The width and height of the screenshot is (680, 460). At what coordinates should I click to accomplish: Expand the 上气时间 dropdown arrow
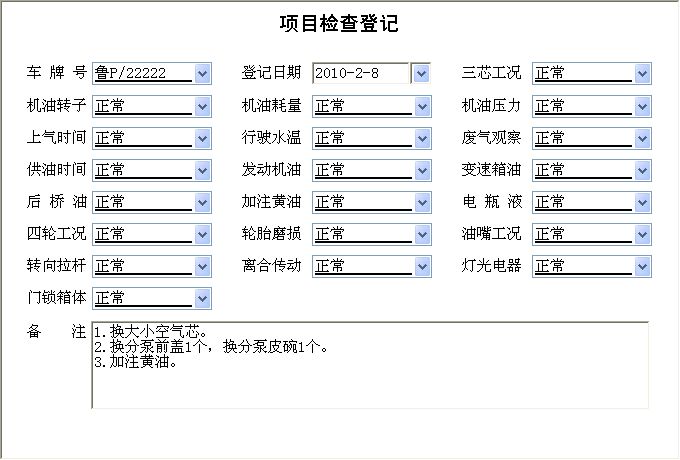tap(203, 138)
